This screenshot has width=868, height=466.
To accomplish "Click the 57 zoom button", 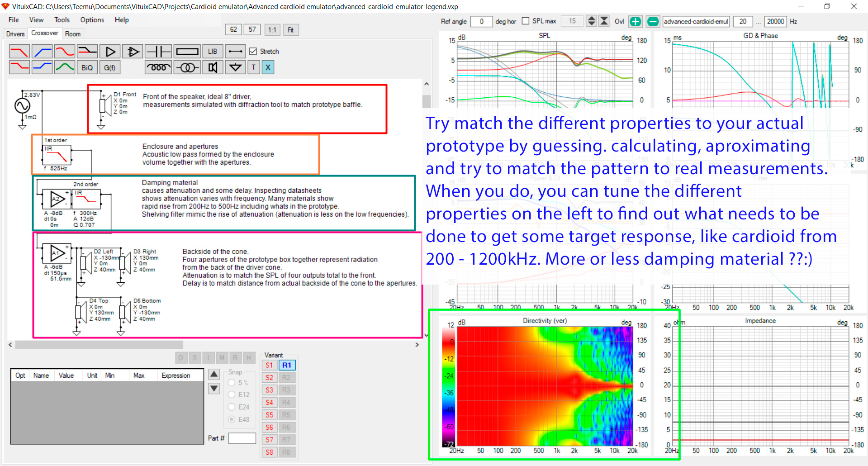I will 252,30.
